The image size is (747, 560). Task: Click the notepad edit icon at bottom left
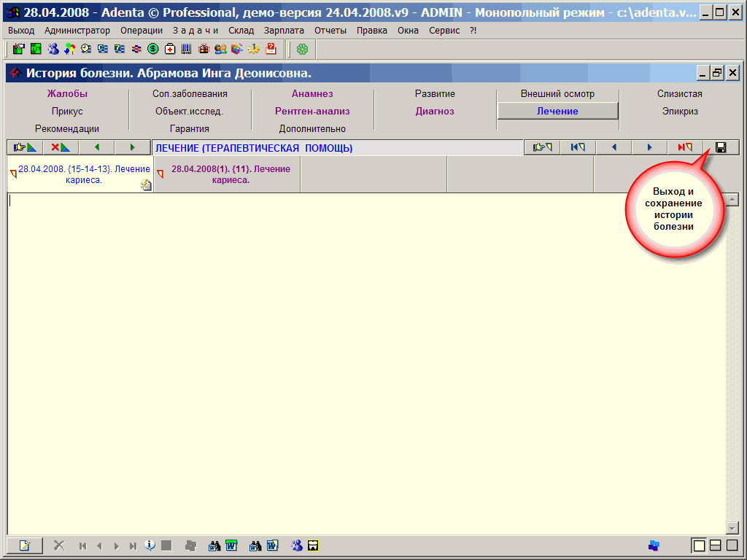(x=25, y=545)
